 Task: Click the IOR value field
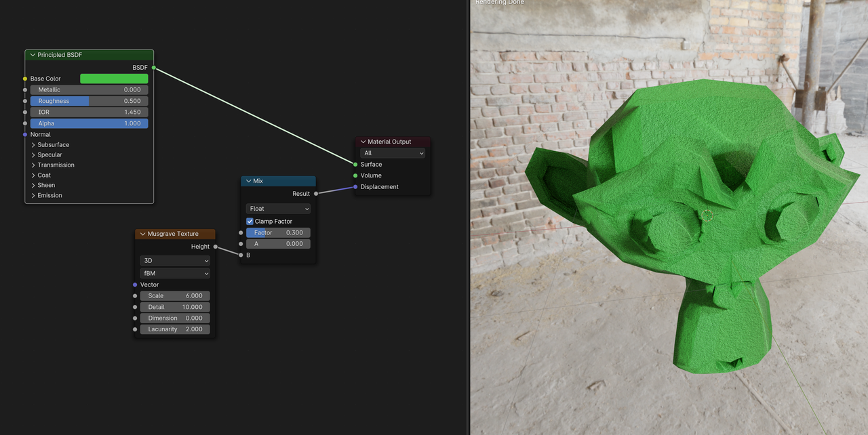(89, 112)
